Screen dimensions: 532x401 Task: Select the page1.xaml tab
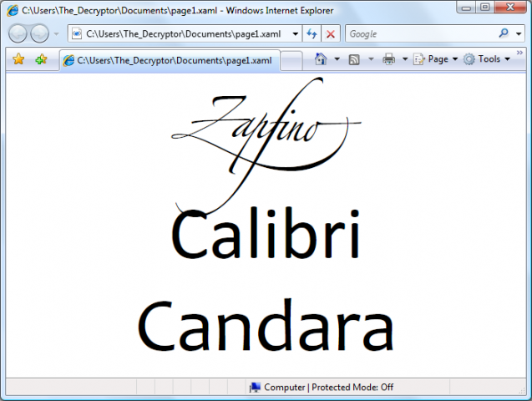click(x=170, y=61)
